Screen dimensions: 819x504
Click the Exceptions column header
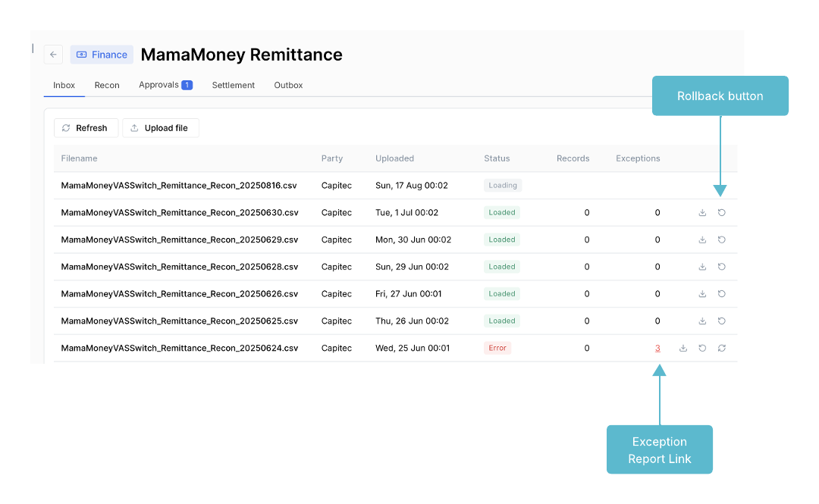[638, 158]
